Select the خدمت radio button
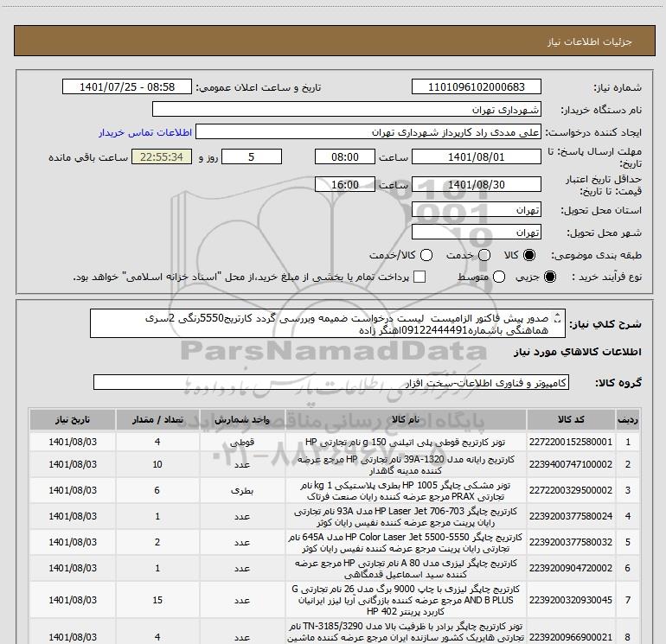The image size is (666, 644). (484, 255)
